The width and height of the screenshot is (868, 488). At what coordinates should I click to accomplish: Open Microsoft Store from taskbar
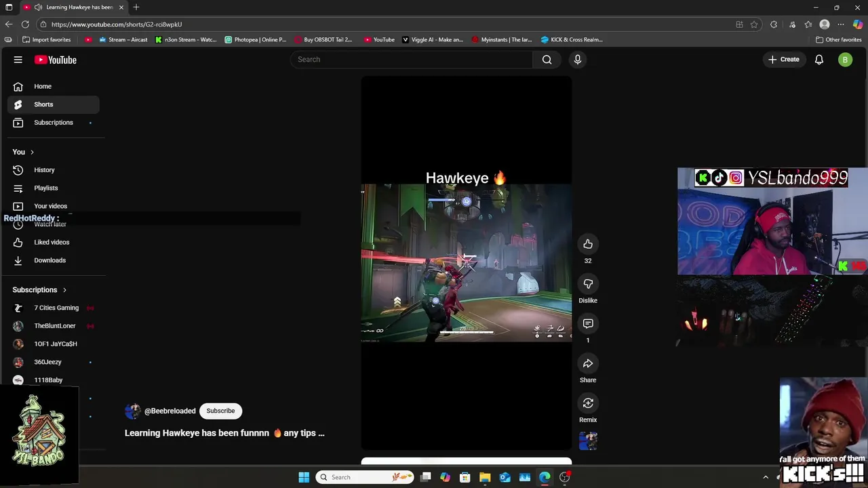pyautogui.click(x=465, y=477)
